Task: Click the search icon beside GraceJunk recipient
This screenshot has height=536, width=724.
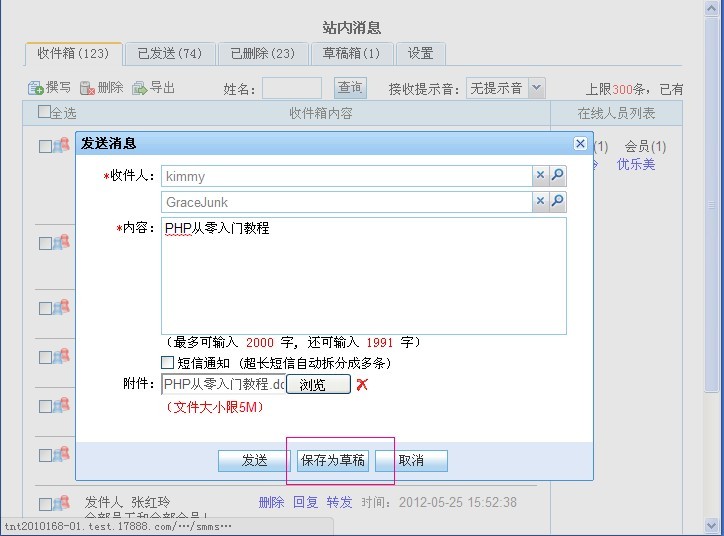Action: coord(558,201)
